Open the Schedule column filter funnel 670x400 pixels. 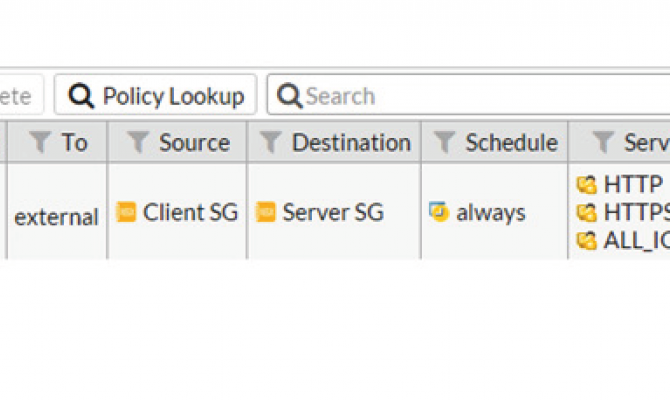pos(444,143)
